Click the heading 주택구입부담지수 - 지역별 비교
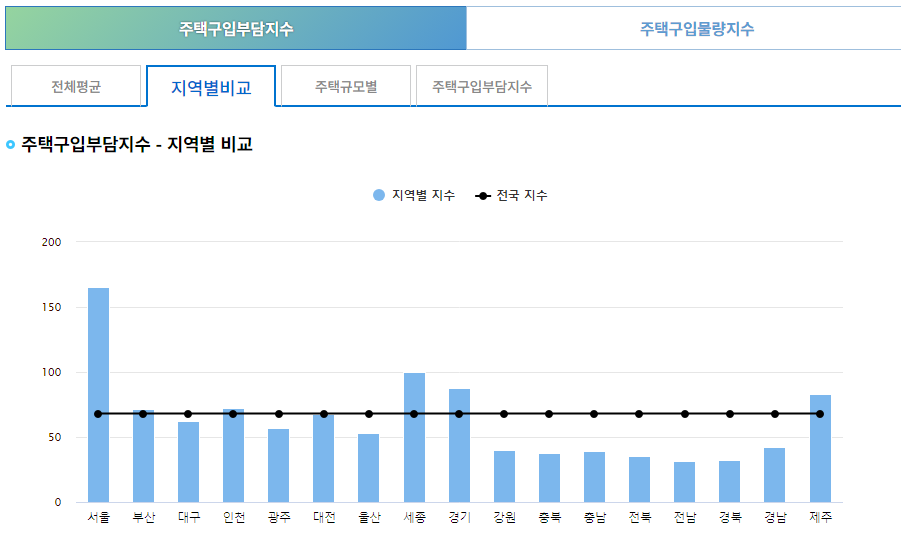This screenshot has height=557, width=901. [x=137, y=144]
